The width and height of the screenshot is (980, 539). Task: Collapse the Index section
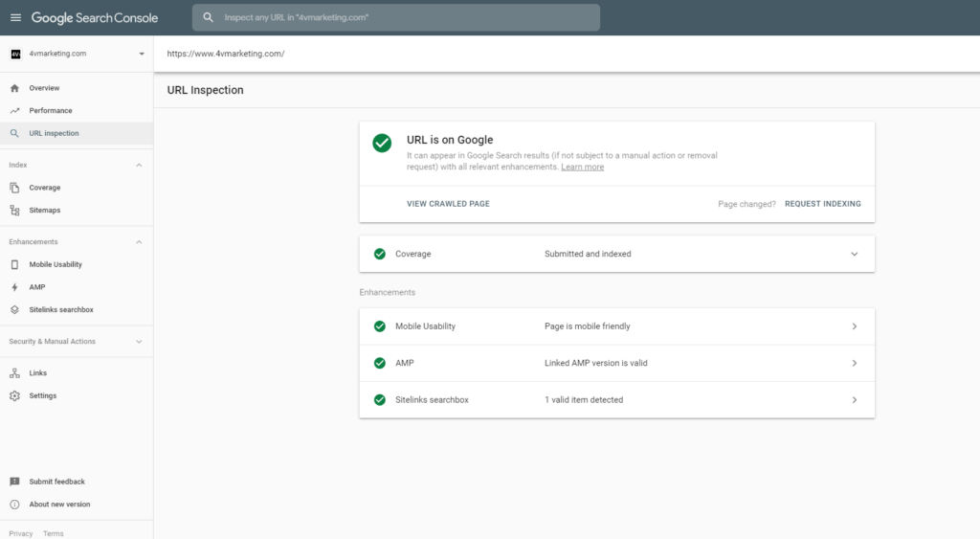pos(139,165)
